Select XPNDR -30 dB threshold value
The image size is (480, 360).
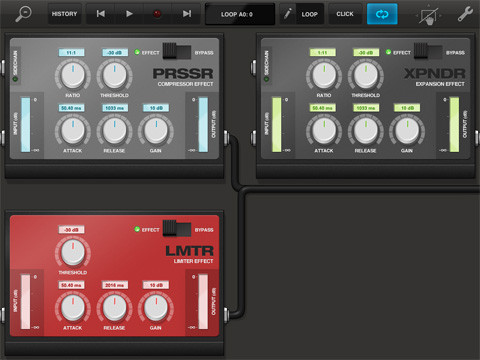tap(366, 53)
